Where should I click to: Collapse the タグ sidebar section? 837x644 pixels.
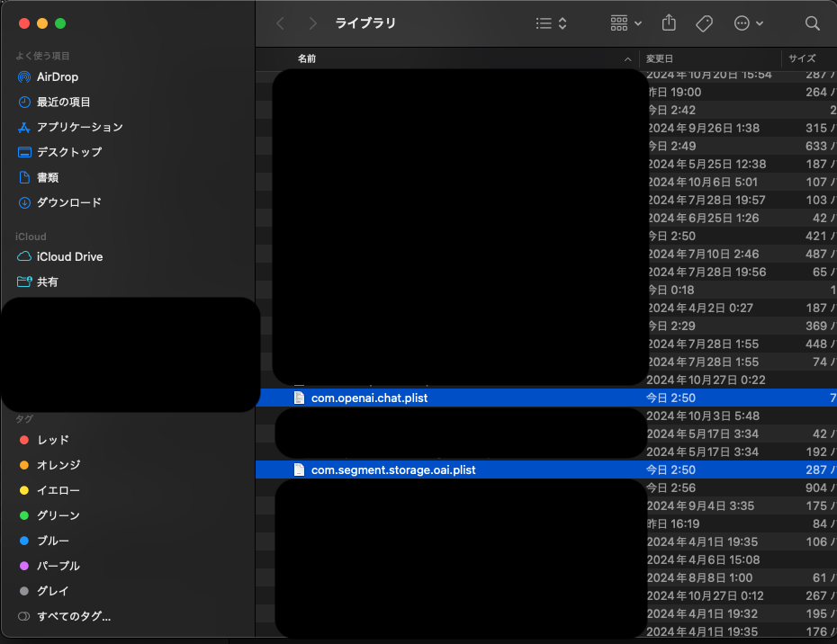(24, 419)
